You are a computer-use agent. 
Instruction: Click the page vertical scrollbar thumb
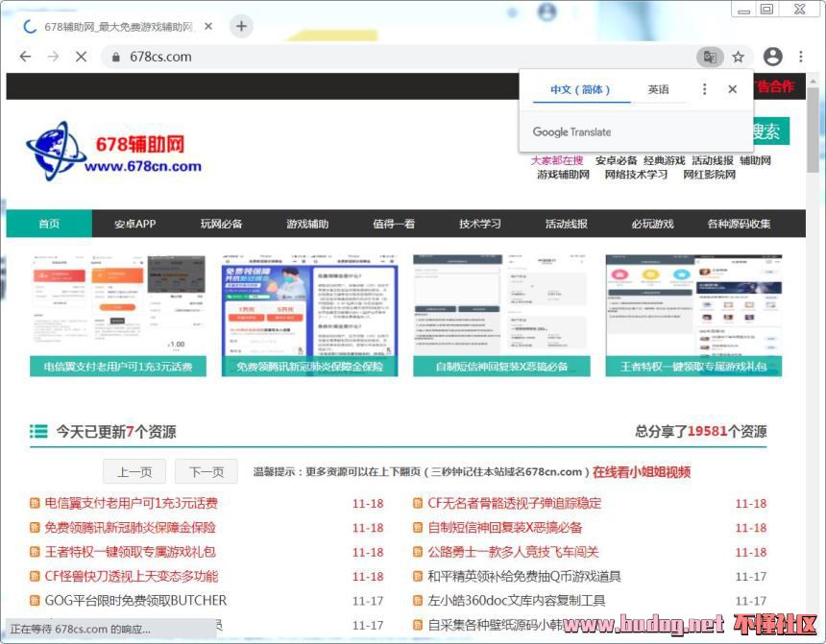point(814,129)
